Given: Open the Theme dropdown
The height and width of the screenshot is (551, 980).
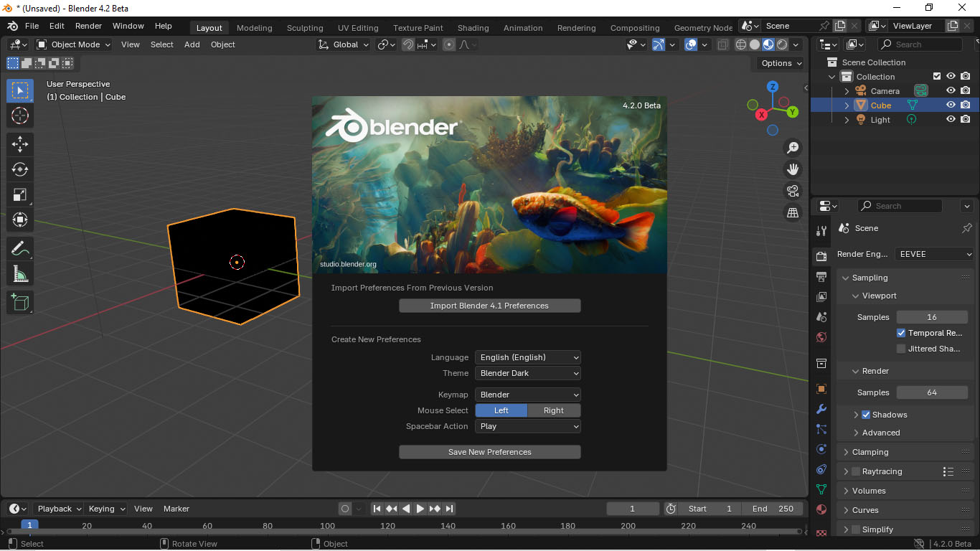Looking at the screenshot, I should pyautogui.click(x=528, y=373).
